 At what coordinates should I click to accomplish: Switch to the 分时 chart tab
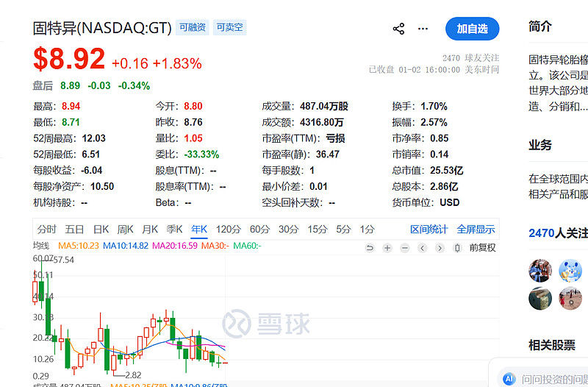point(46,230)
